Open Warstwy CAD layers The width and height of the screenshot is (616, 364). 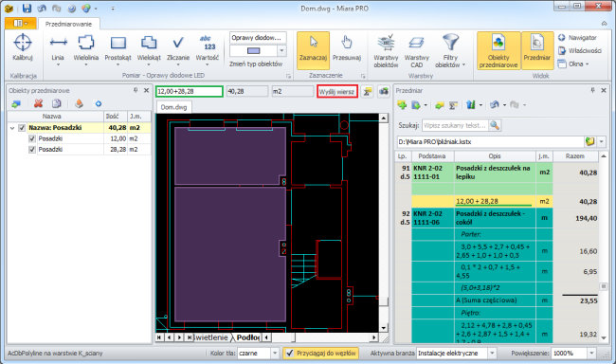(416, 51)
